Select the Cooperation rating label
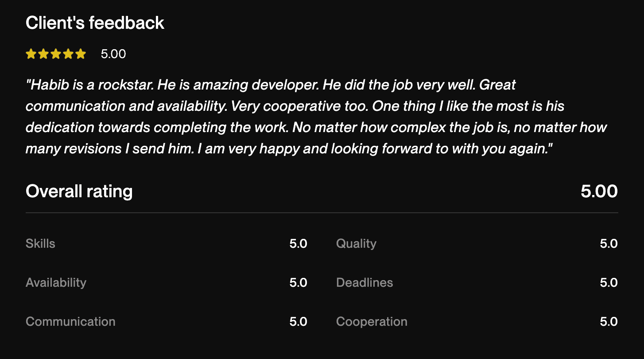 click(x=372, y=322)
